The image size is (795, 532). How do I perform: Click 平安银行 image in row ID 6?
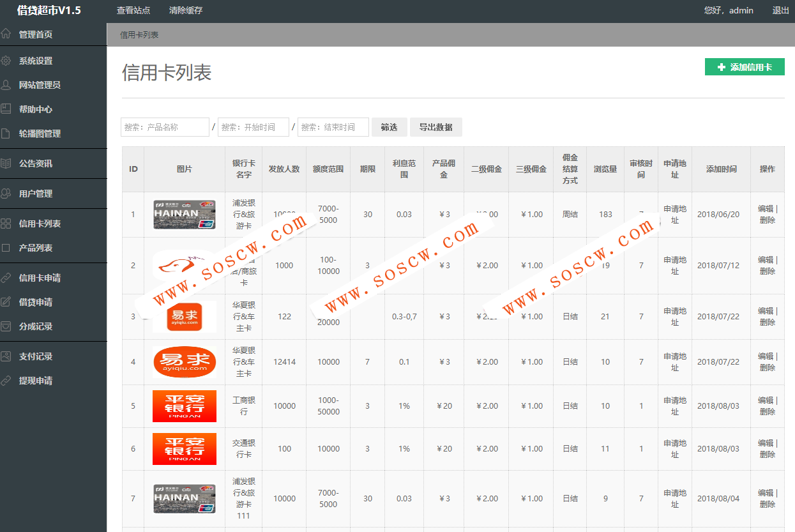click(185, 449)
